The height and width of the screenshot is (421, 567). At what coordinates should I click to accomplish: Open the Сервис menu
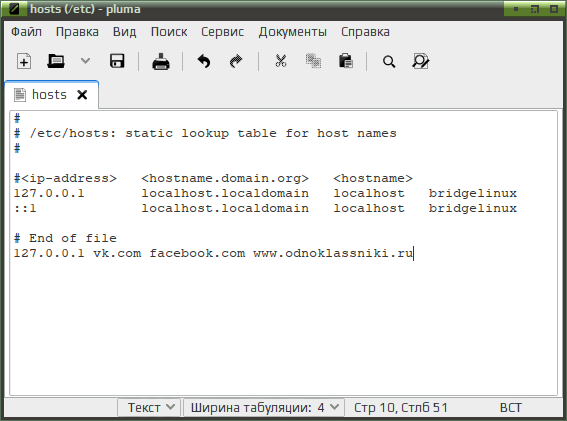(x=222, y=32)
